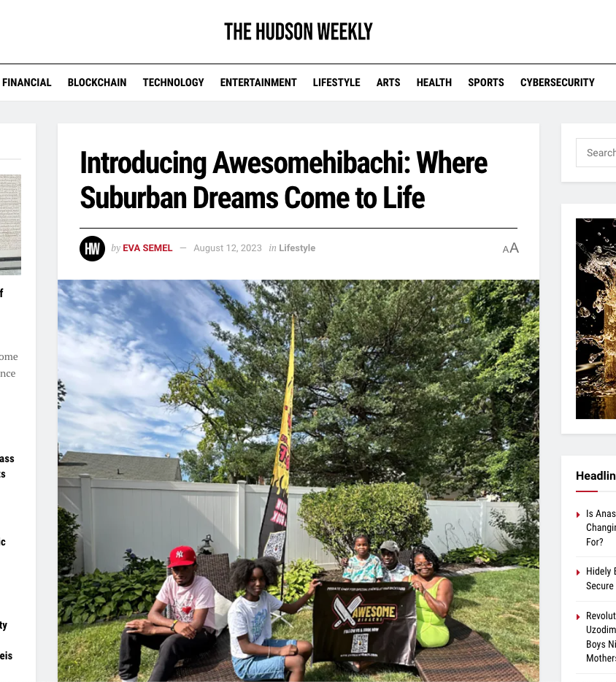This screenshot has width=616, height=682.
Task: Click the HW author avatar icon
Action: [92, 248]
